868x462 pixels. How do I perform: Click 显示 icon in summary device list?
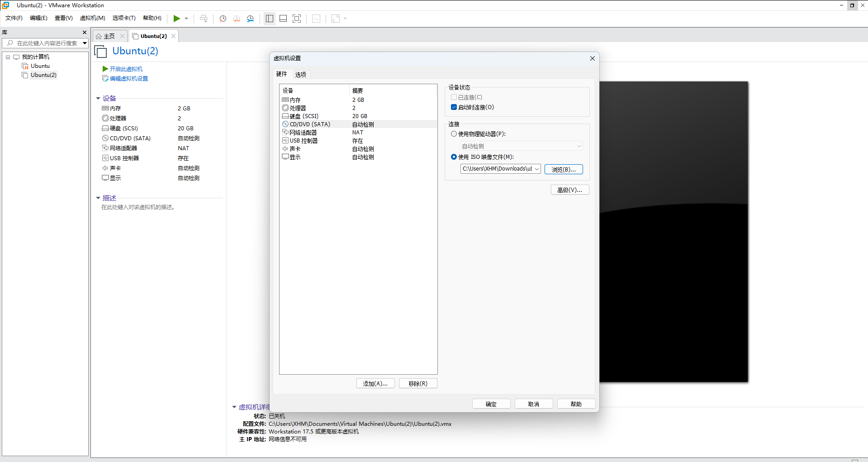click(105, 178)
